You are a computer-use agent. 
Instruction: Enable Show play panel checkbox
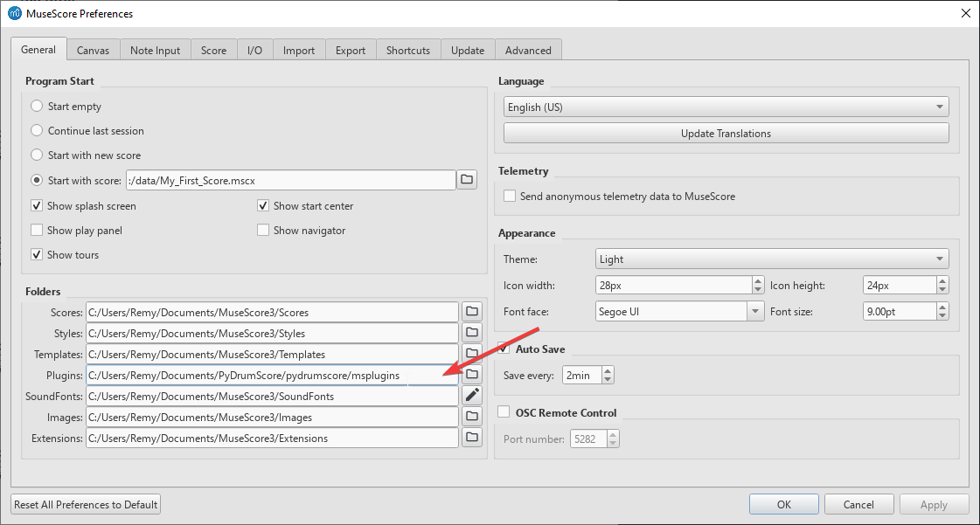pos(37,230)
